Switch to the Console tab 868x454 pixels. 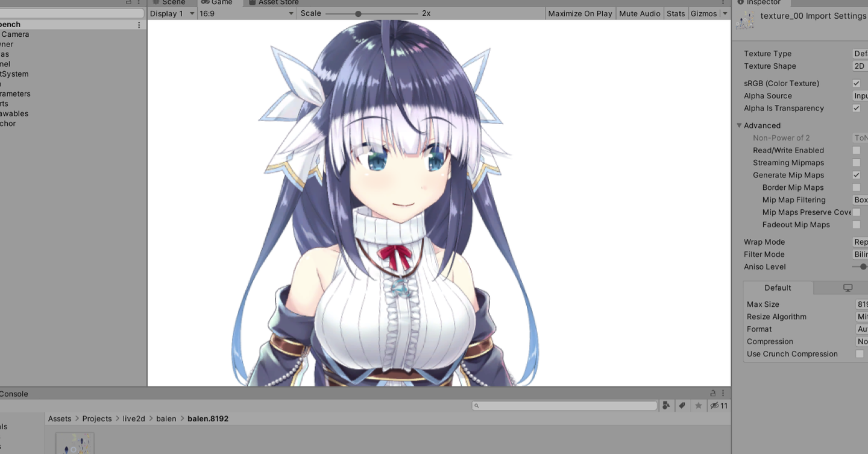pyautogui.click(x=14, y=394)
